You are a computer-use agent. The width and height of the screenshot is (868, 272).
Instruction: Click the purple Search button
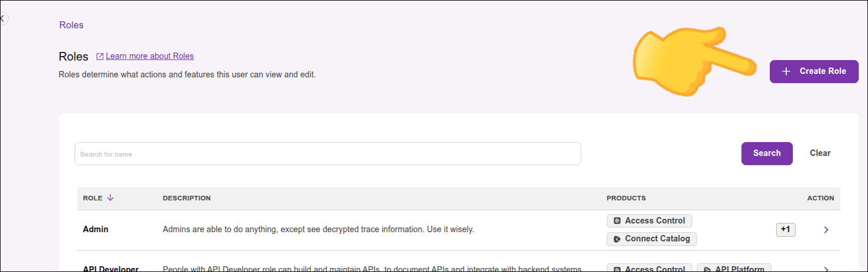pyautogui.click(x=767, y=153)
